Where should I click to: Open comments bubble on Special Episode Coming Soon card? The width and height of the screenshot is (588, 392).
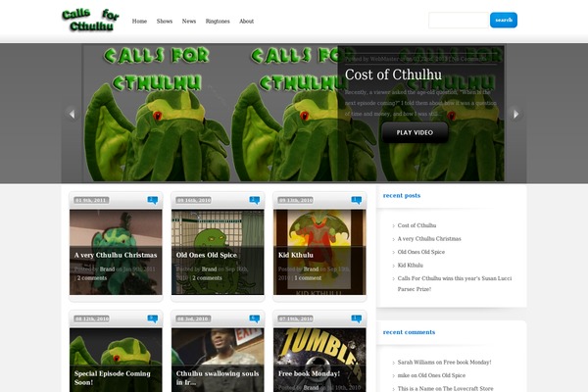pyautogui.click(x=153, y=318)
